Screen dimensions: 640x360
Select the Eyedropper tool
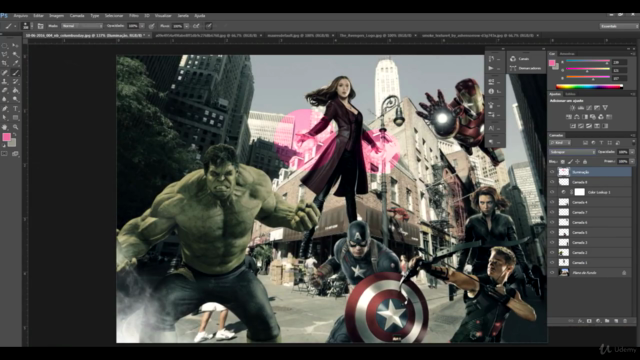(x=16, y=64)
